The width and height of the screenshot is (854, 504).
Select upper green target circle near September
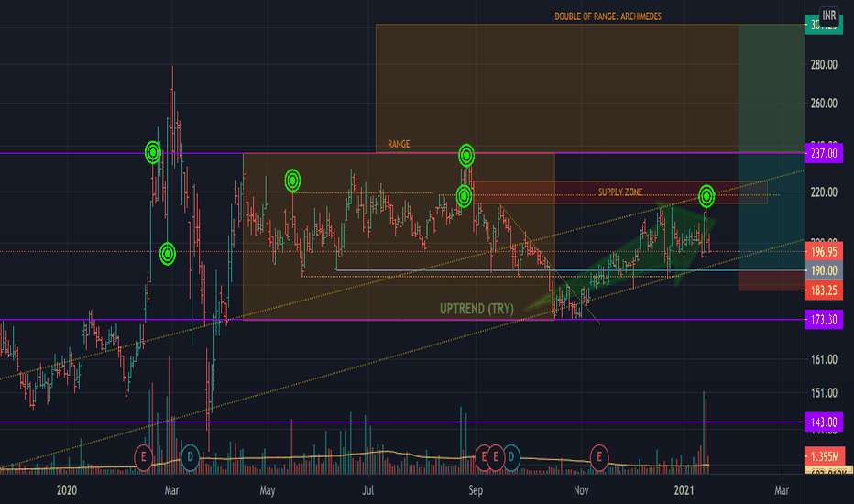466,155
